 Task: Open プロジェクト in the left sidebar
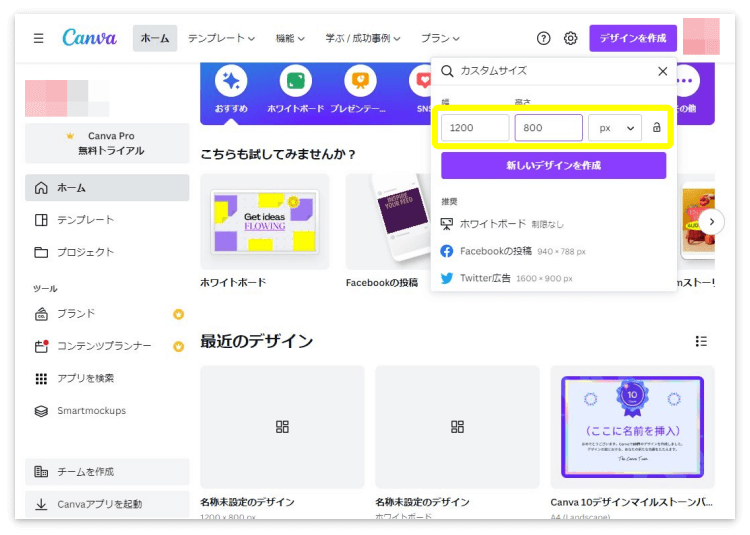[x=107, y=252]
